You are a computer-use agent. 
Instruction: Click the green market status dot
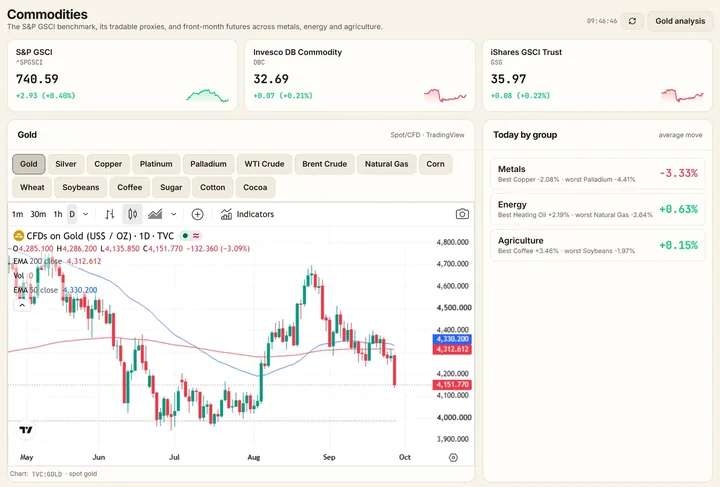click(x=185, y=236)
